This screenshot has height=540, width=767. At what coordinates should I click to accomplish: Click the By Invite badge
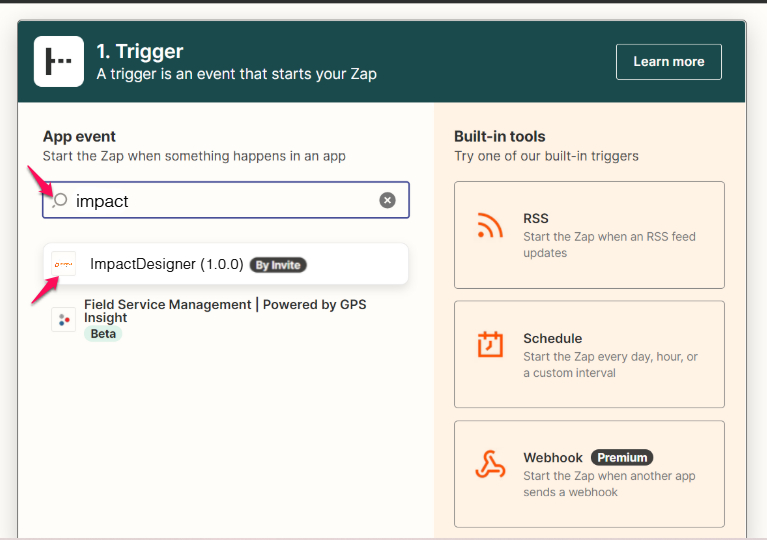[278, 265]
